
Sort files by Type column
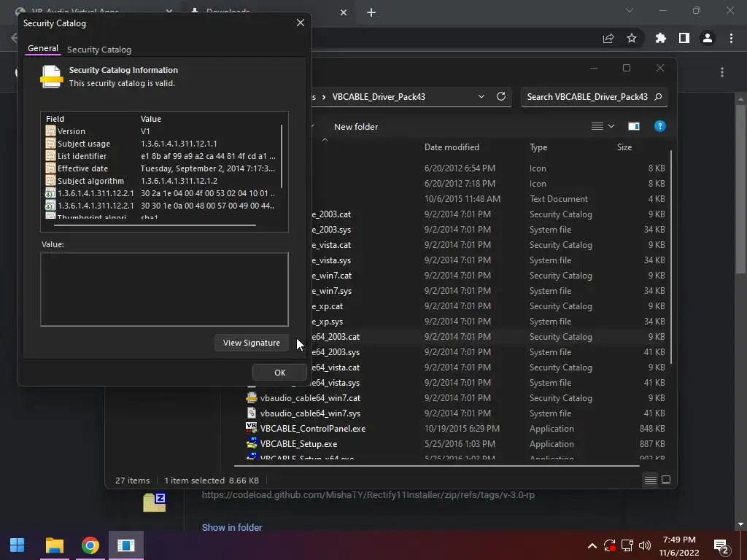tap(538, 147)
